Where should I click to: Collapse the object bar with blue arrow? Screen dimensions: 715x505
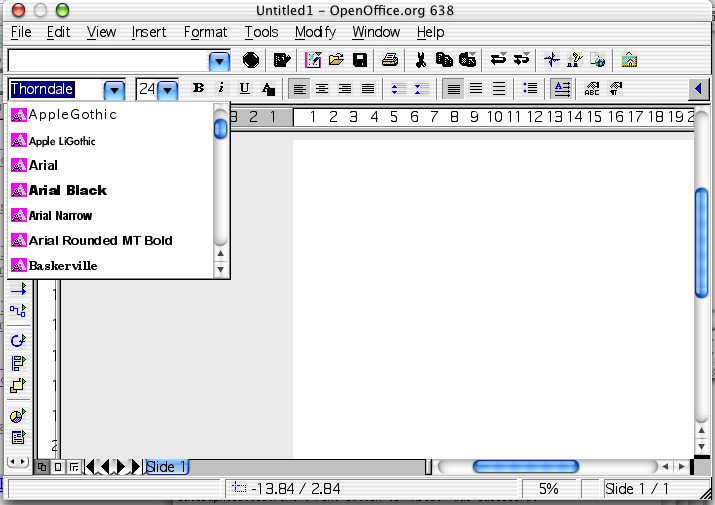(698, 89)
